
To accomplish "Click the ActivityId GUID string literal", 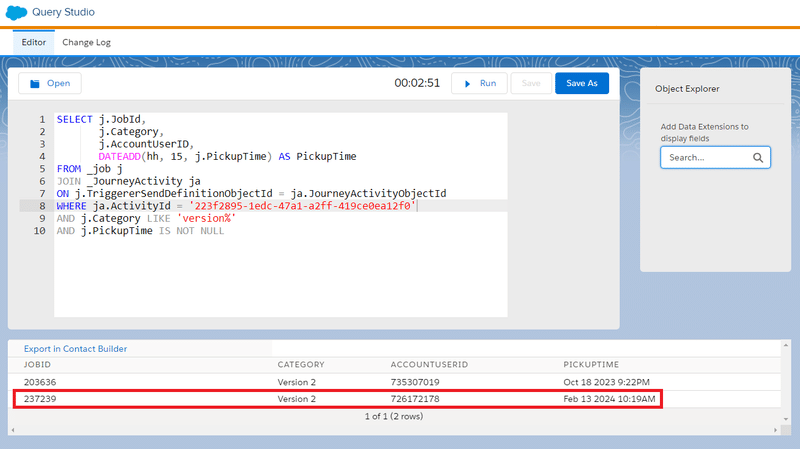I will (x=303, y=206).
